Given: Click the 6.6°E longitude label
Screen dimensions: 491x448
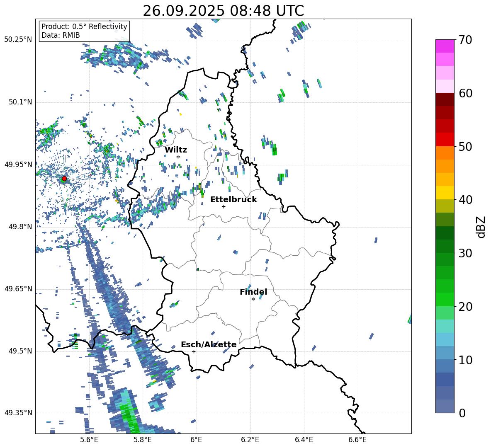Looking at the screenshot, I should pyautogui.click(x=357, y=440).
